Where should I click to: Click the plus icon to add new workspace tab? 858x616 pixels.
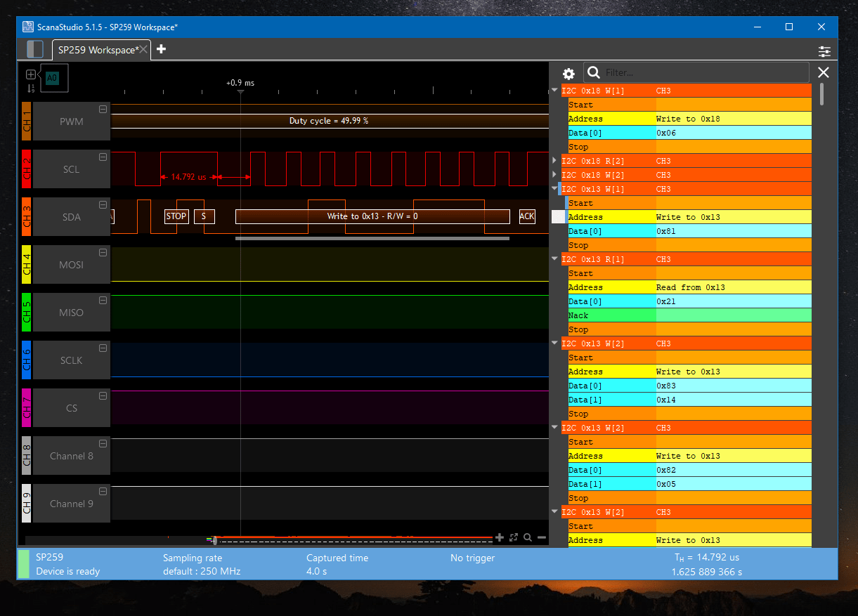[x=161, y=49]
